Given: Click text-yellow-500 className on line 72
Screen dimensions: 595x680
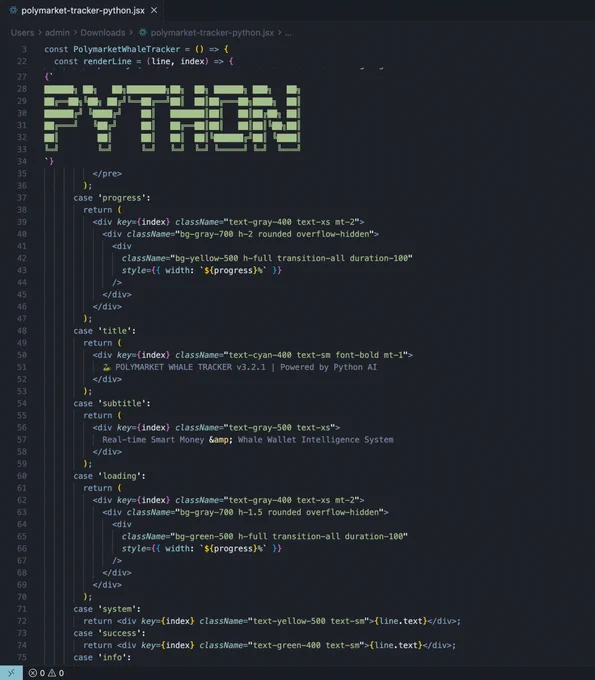Looking at the screenshot, I should (308, 621).
